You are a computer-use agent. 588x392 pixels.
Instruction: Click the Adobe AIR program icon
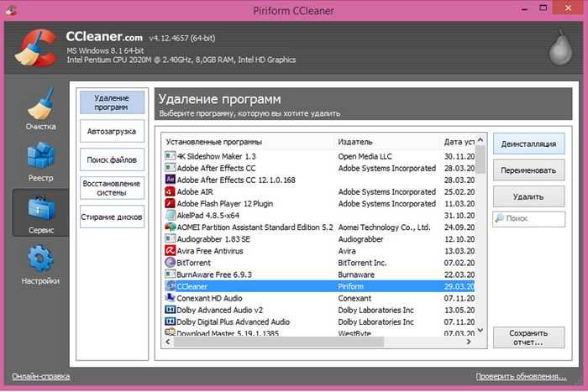(x=171, y=191)
